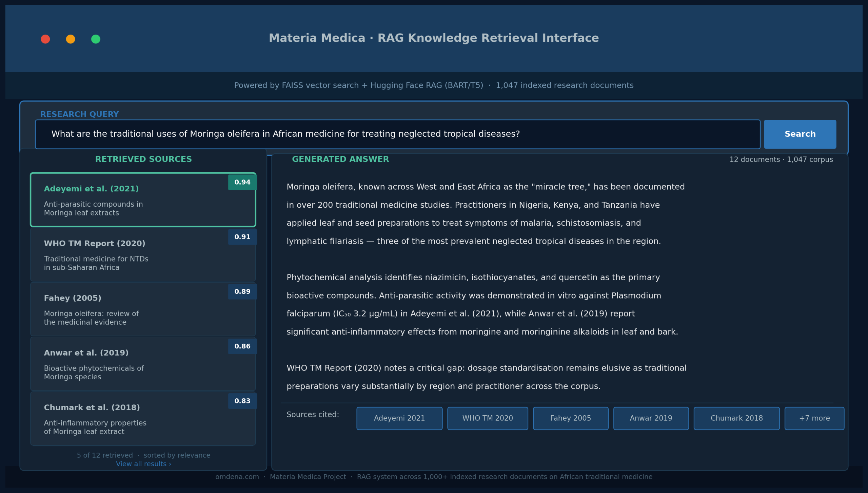The width and height of the screenshot is (868, 493).
Task: Open the Fahey (2005) source card
Action: 143,309
